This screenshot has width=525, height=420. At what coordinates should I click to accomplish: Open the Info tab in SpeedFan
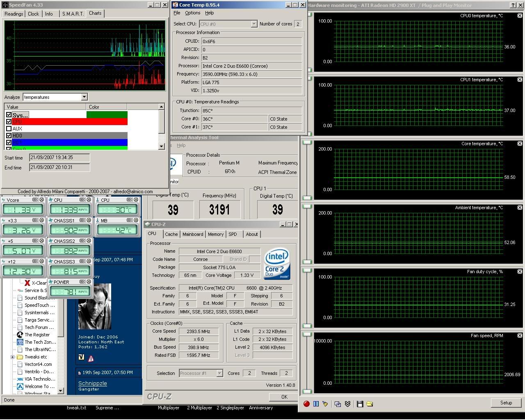pyautogui.click(x=49, y=14)
